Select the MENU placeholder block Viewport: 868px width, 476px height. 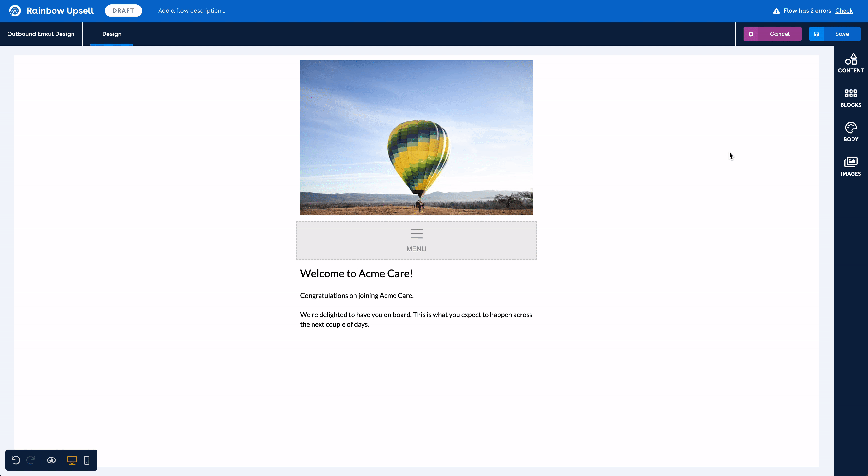416,240
